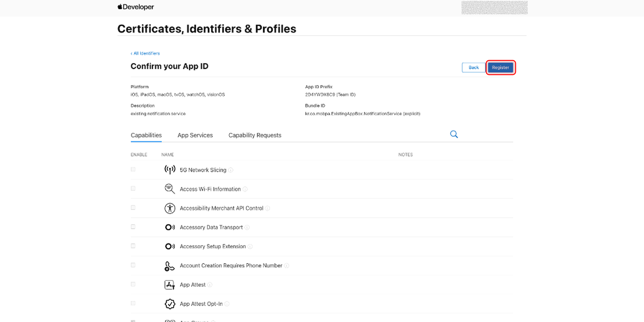Open the capabilities search magnifier icon

click(454, 134)
